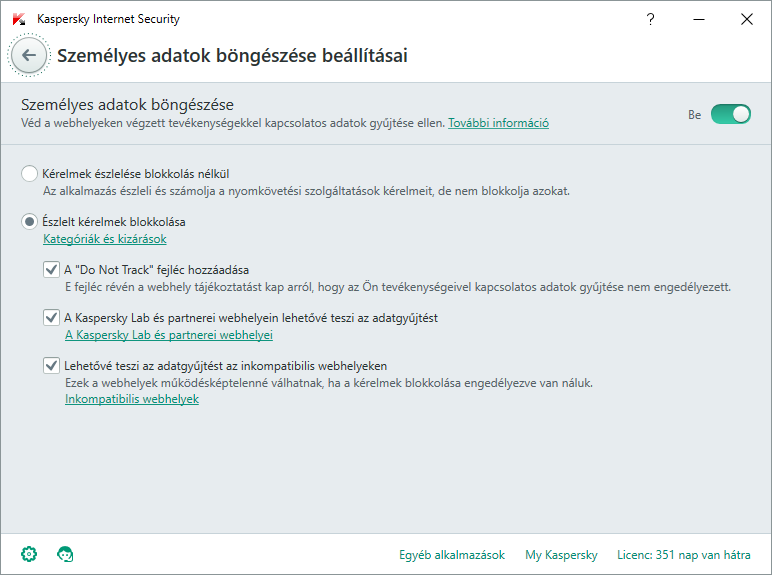This screenshot has width=772, height=575.
Task: Click the description starting with "Véd a webhelyeken"
Action: 232,123
